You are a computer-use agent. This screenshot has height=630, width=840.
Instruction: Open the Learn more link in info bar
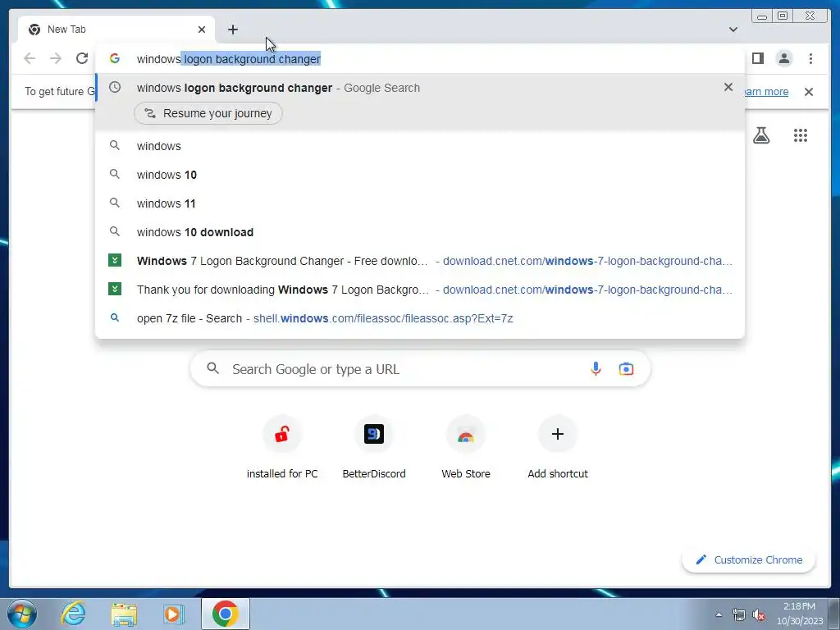767,92
